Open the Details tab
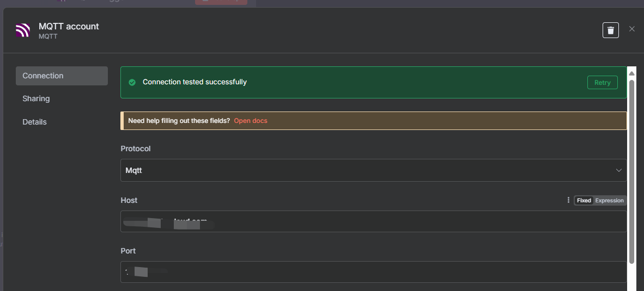 coord(34,122)
